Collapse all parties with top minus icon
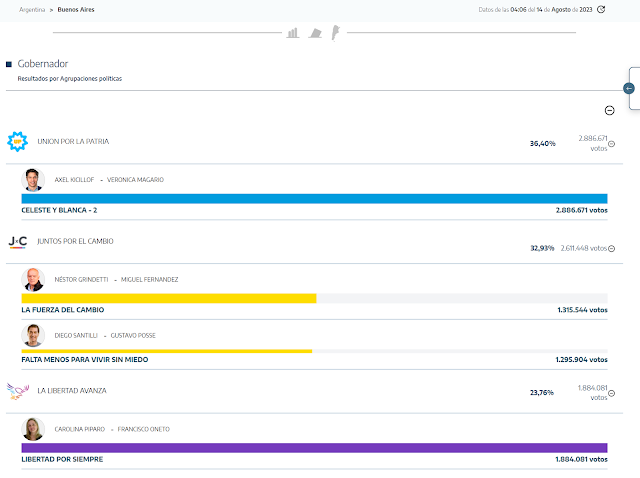640x478 pixels. tap(609, 110)
